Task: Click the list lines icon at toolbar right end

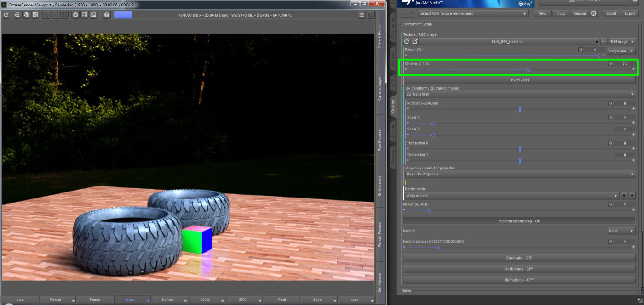Action: click(362, 15)
